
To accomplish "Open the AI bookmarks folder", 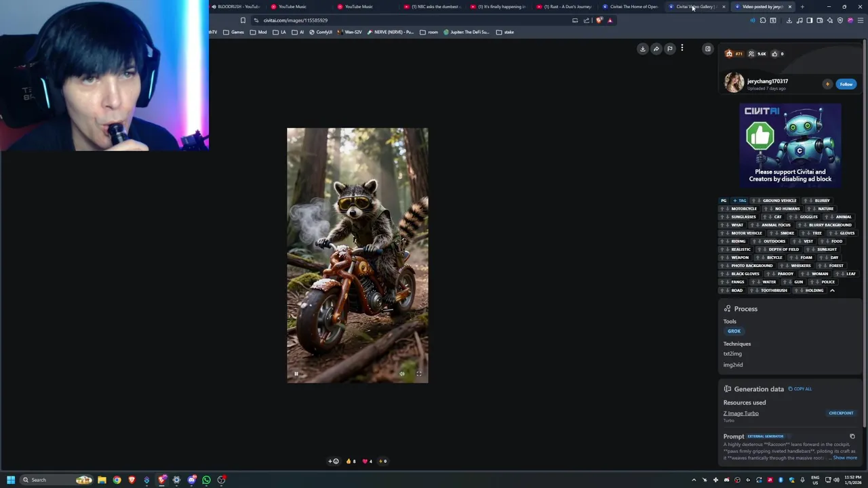I will (x=298, y=32).
